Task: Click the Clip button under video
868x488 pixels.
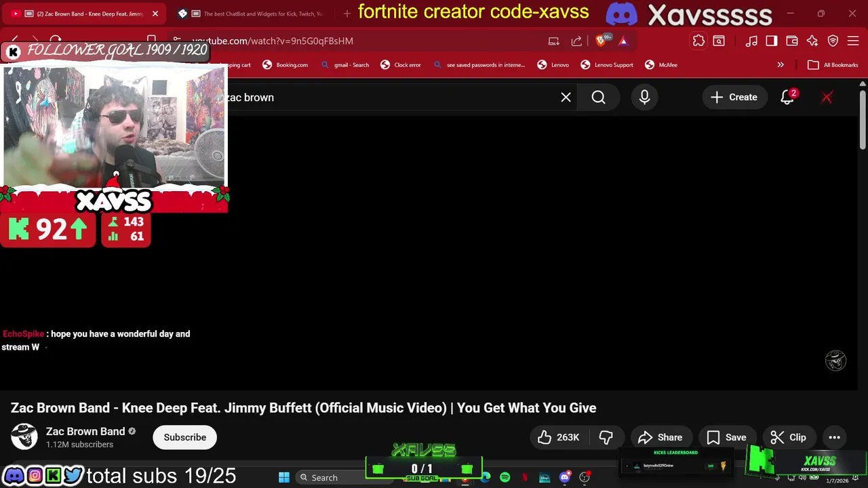Action: click(x=789, y=437)
